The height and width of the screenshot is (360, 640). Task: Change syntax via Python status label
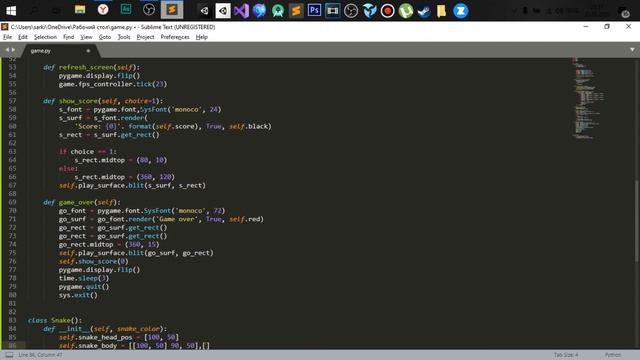pos(613,355)
